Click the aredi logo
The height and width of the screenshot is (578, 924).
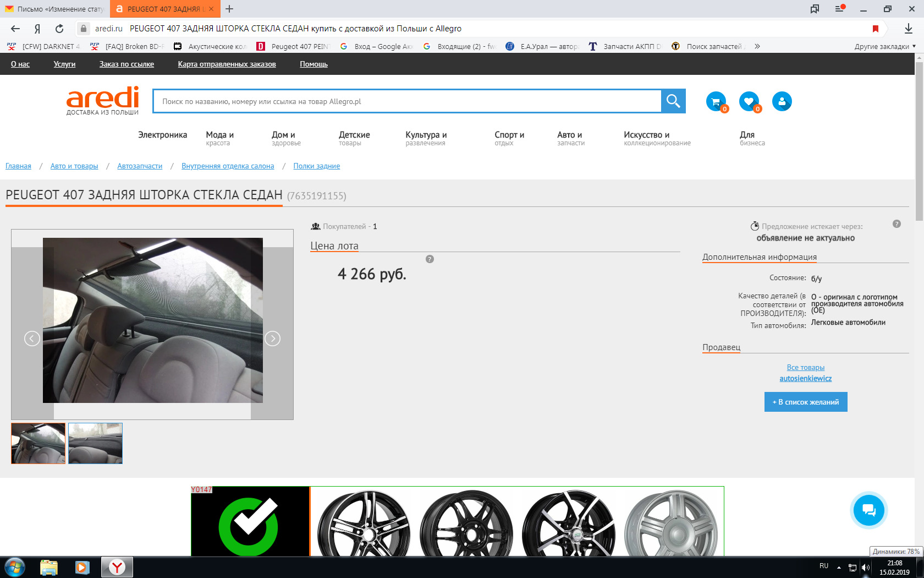(x=102, y=101)
